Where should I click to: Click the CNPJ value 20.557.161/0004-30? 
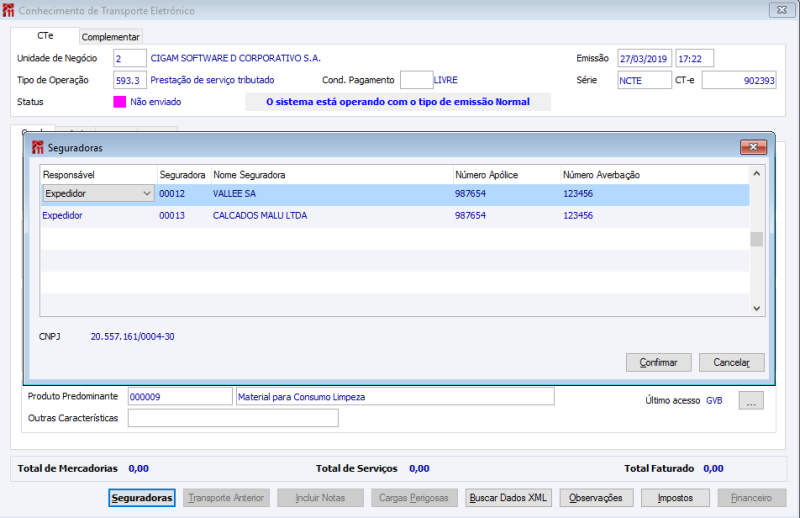133,336
